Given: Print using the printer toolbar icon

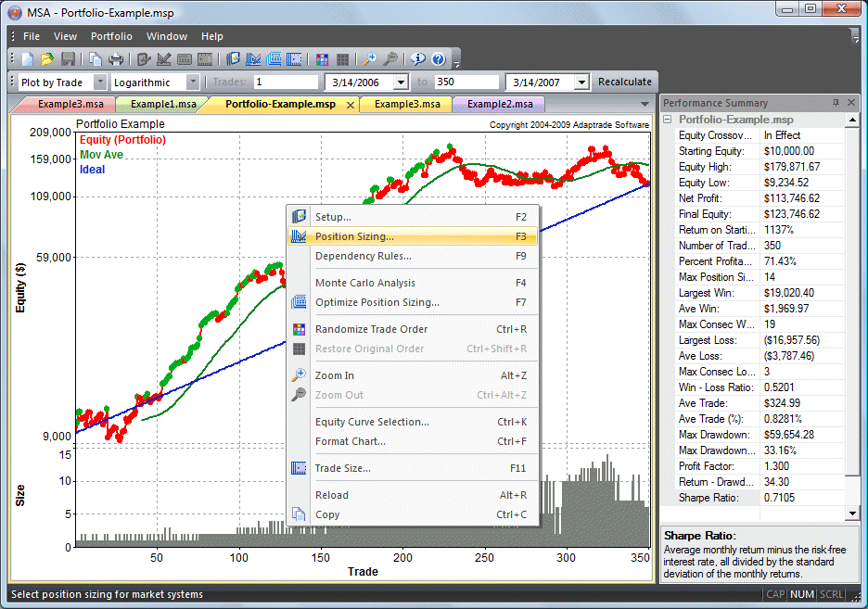Looking at the screenshot, I should [116, 58].
